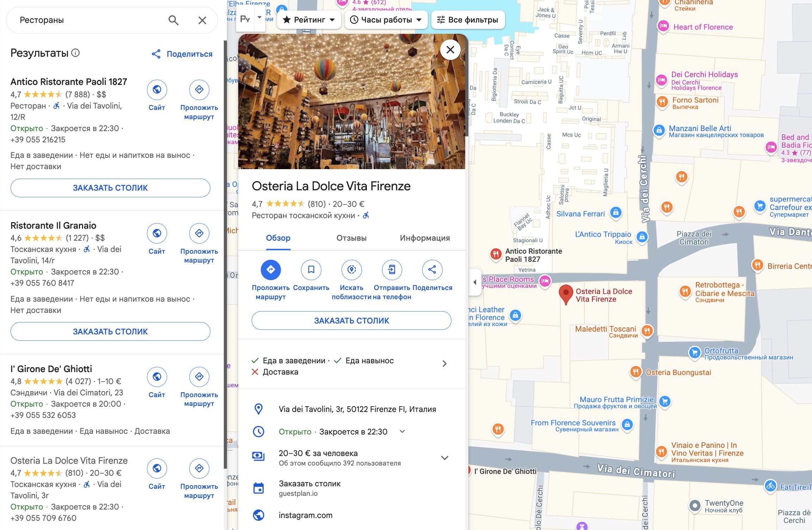Image resolution: width=812 pixels, height=530 pixels.
Task: Clear the Рестораны search query
Action: pos(202,20)
